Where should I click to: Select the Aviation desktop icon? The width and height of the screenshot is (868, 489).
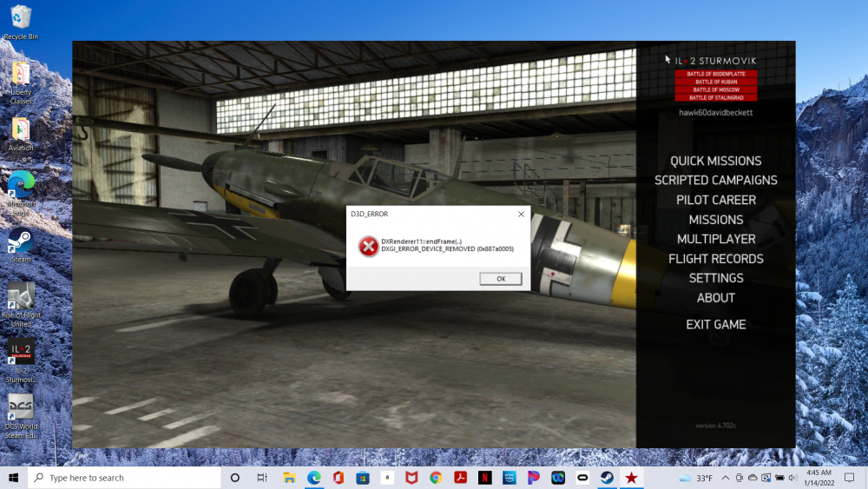[x=21, y=134]
